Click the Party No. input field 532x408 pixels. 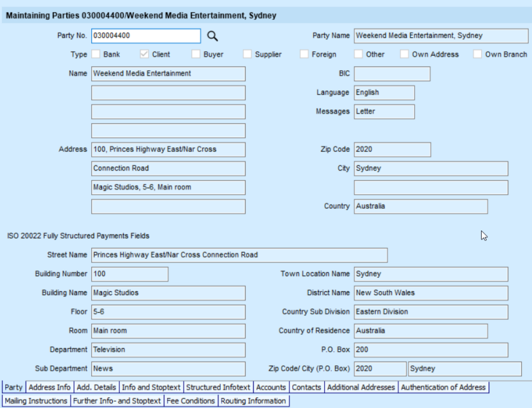pos(146,36)
